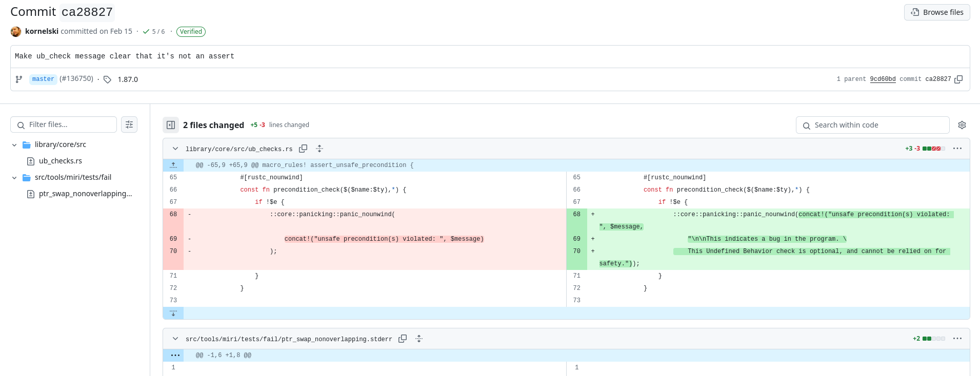Open more options for ub_checks.rs
The height and width of the screenshot is (376, 980).
click(x=957, y=149)
